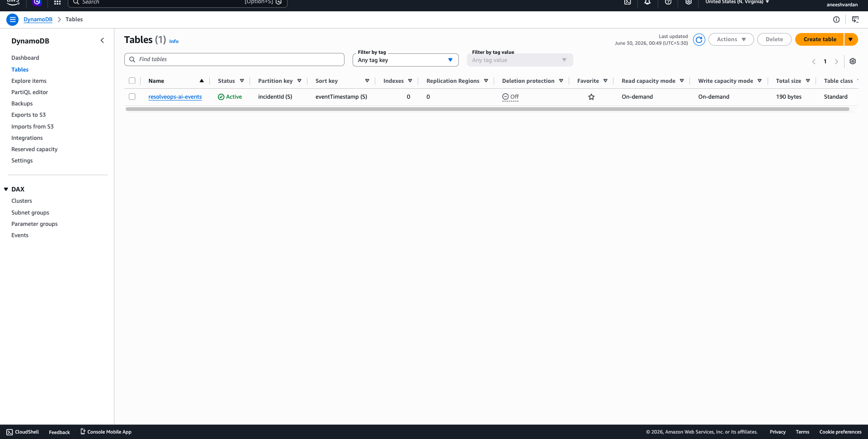The image size is (868, 439).
Task: Open the help question mark menu
Action: click(x=668, y=2)
